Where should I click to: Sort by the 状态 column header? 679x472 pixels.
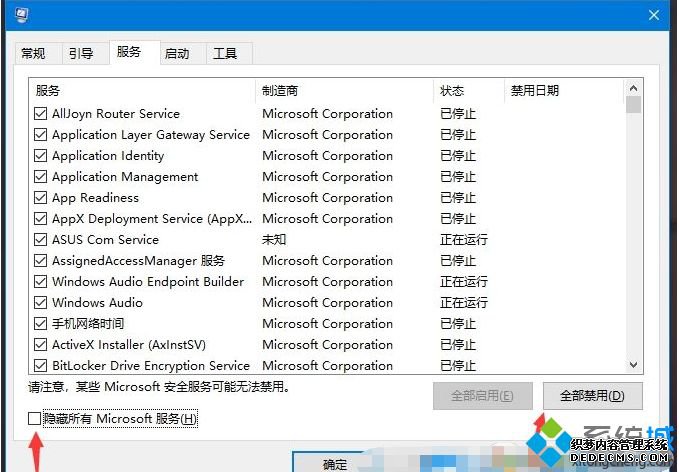point(469,91)
